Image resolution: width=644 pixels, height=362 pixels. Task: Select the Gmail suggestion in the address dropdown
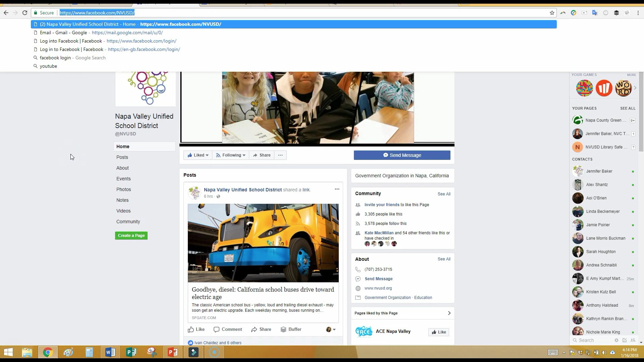[294, 33]
